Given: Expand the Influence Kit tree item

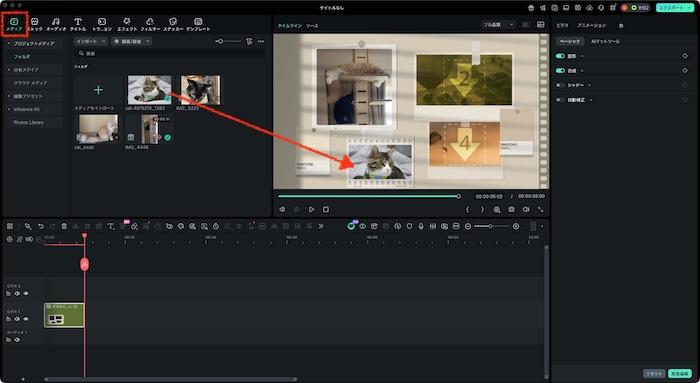Looking at the screenshot, I should (x=9, y=109).
